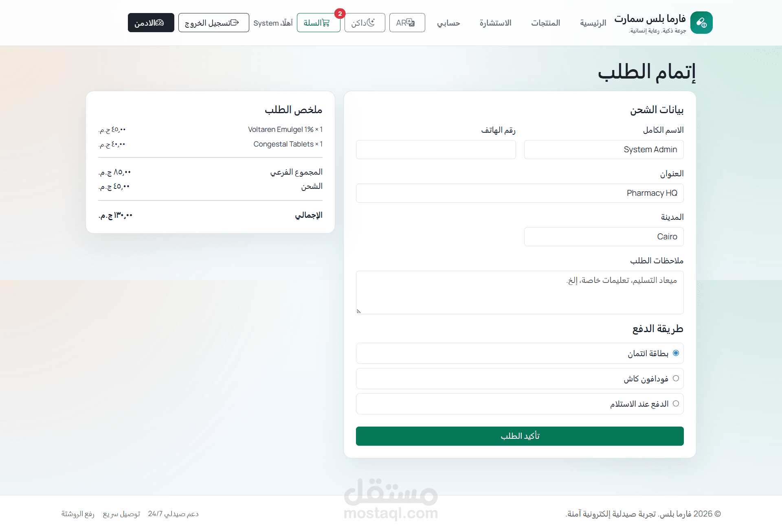This screenshot has height=532, width=782.
Task: Select cash on delivery (الدفع عند الاستلام) option
Action: click(676, 403)
